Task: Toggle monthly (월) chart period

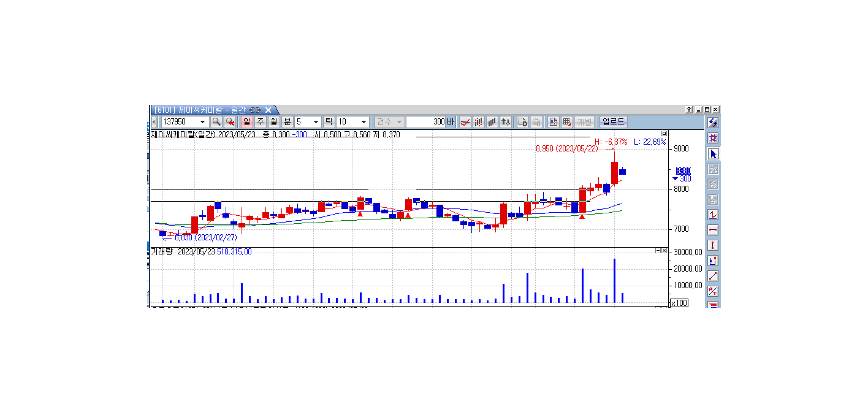Action: [x=274, y=122]
